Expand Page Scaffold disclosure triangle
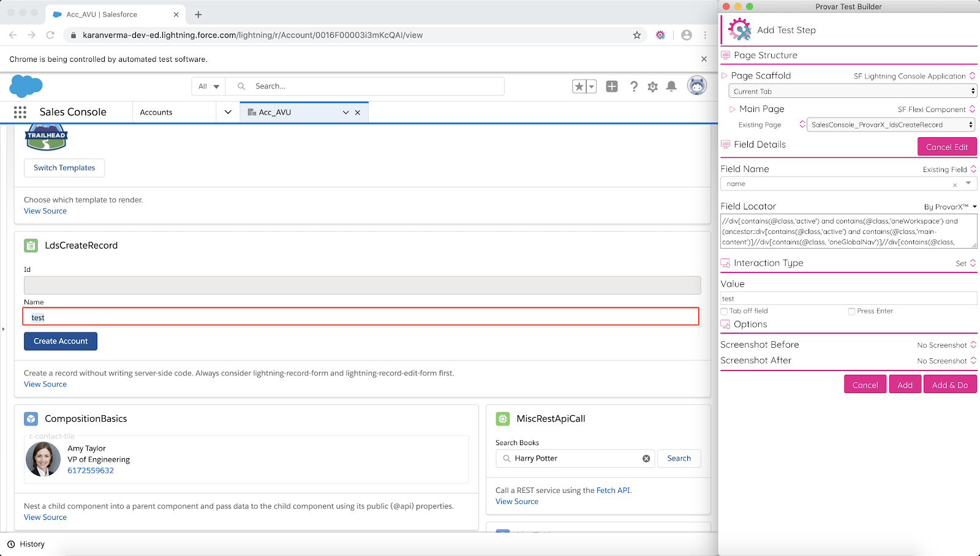This screenshot has width=980, height=556. click(x=725, y=75)
